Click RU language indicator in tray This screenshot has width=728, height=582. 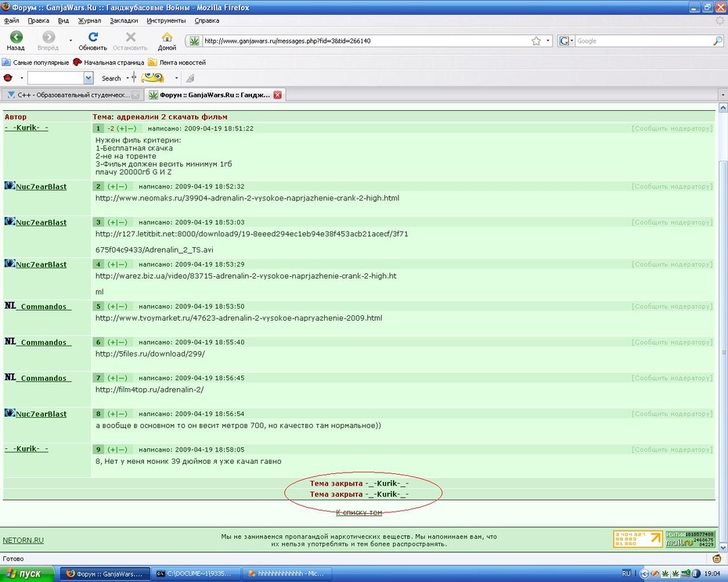pos(626,573)
